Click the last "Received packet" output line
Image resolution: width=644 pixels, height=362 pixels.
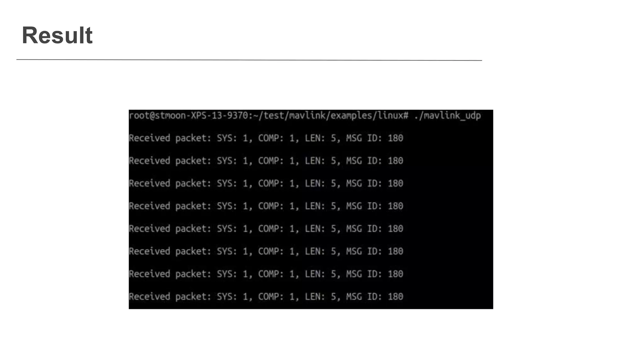click(x=266, y=297)
